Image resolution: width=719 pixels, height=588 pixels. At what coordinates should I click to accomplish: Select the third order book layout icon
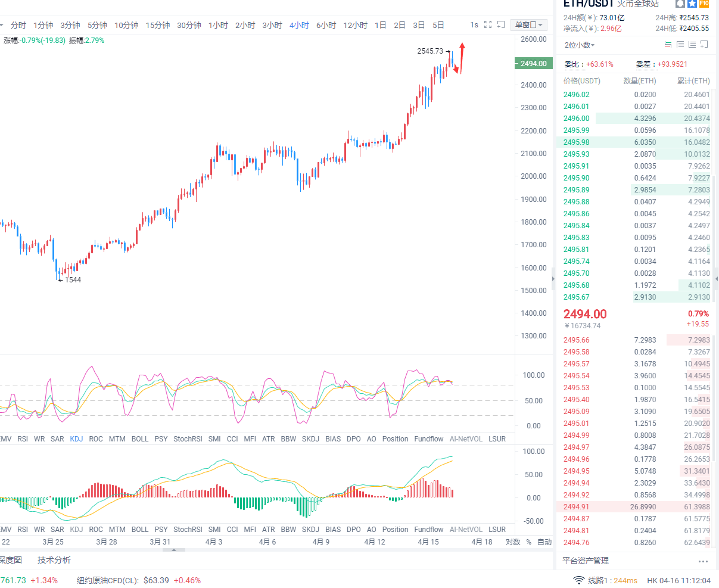[x=692, y=45]
